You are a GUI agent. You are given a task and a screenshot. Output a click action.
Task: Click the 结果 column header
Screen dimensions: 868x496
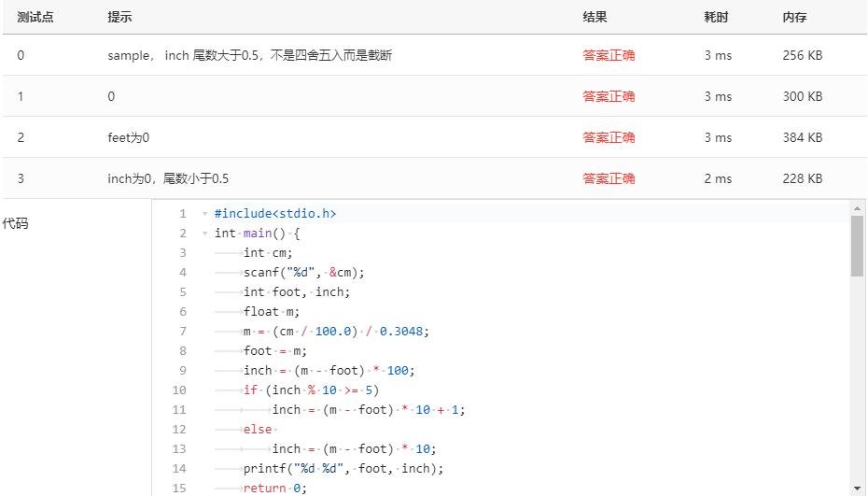click(595, 17)
